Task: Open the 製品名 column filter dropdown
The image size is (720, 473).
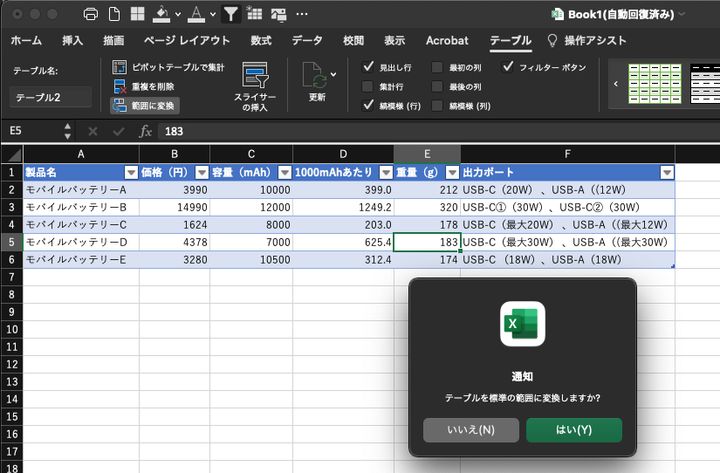Action: tap(130, 172)
